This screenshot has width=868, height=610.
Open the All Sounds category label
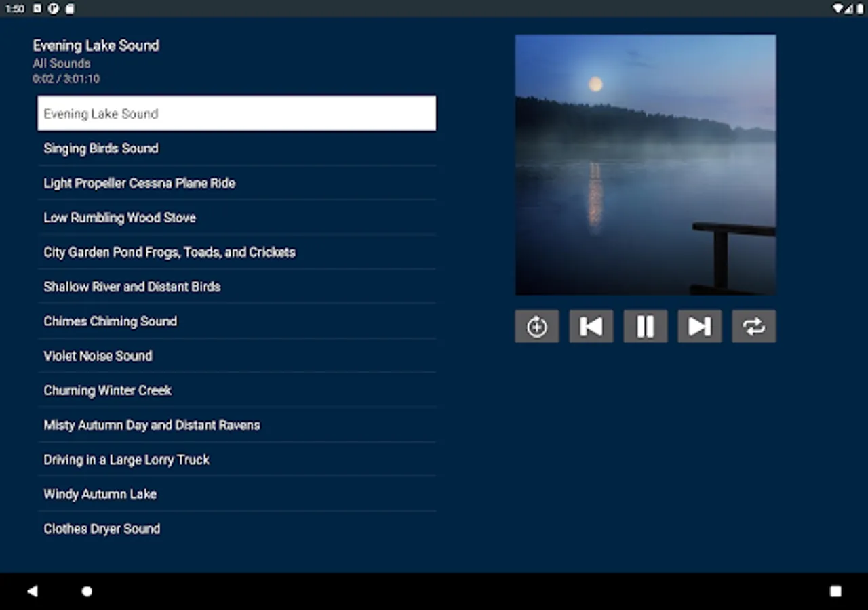tap(61, 63)
